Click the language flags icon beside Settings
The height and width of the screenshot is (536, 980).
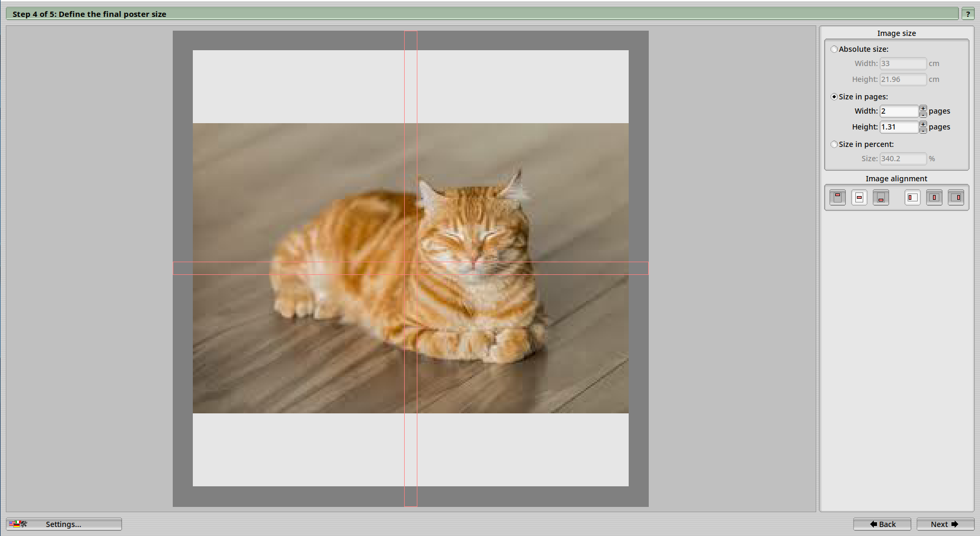click(18, 524)
